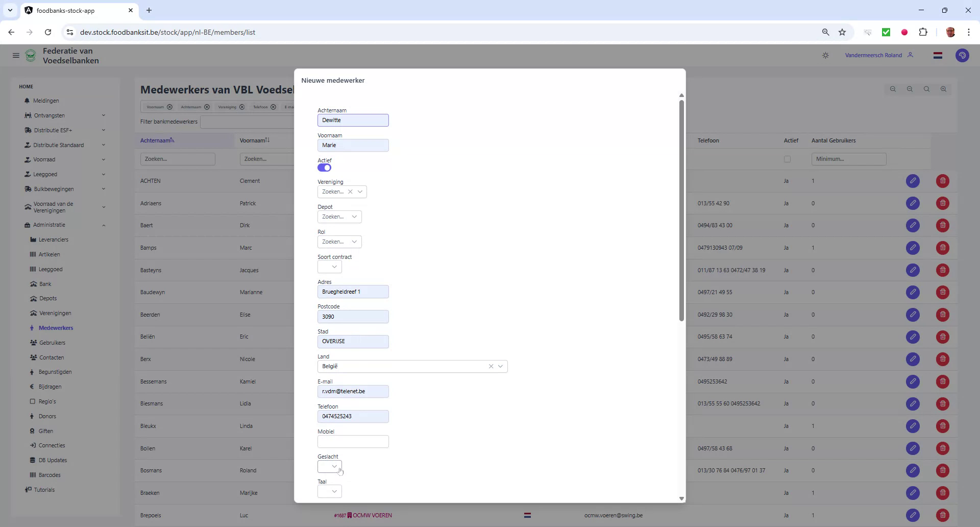Disable the Actief toggle in the dialog

[325, 167]
